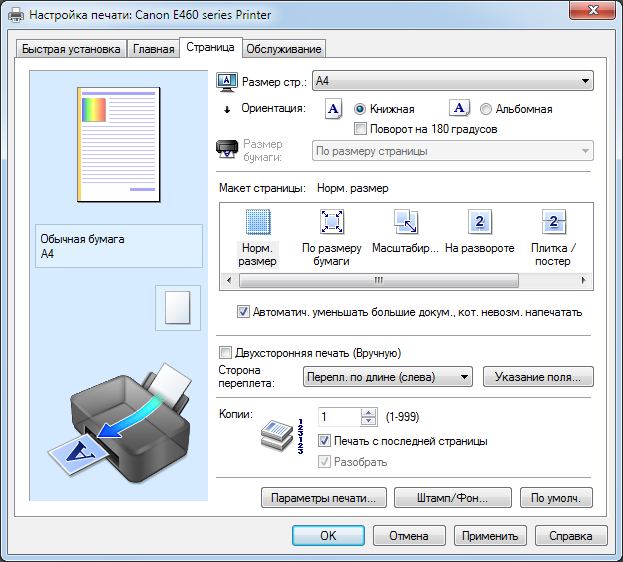This screenshot has width=623, height=562.
Task: Click the printer illustration image
Action: pyautogui.click(x=119, y=422)
